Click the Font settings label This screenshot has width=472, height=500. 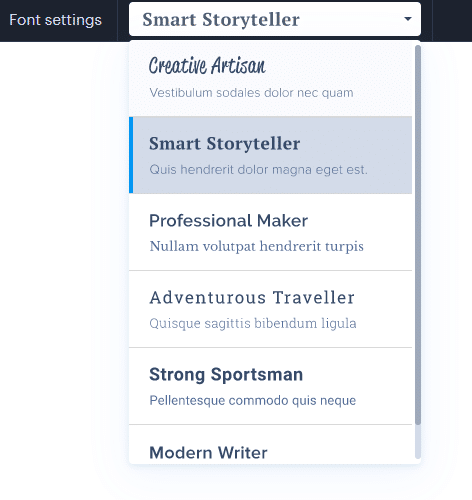[x=55, y=20]
